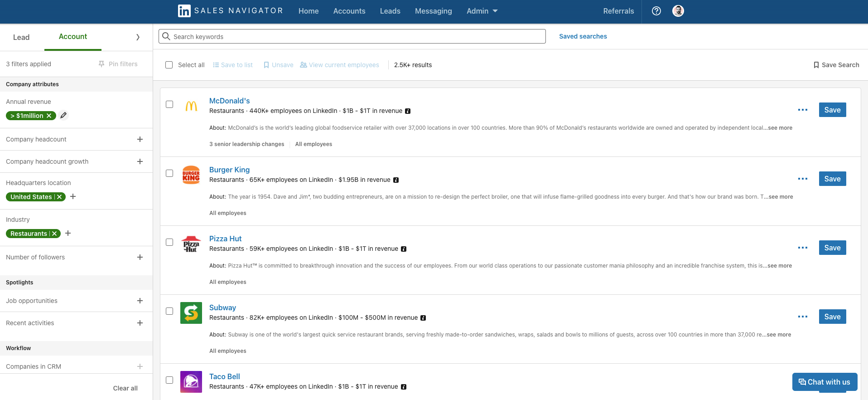The width and height of the screenshot is (868, 400).
Task: Select the Pizza Hut checkbox
Action: tap(169, 242)
